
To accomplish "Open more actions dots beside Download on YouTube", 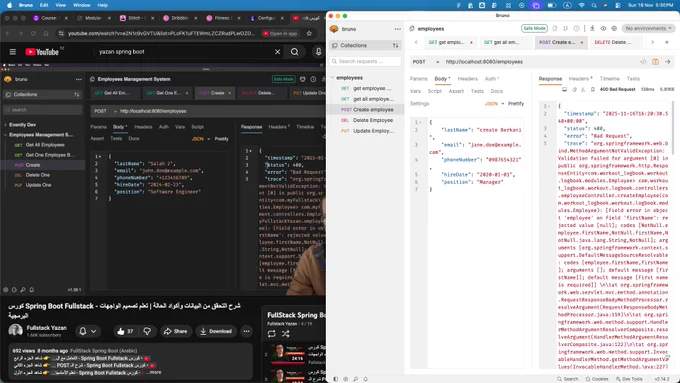I will pos(246,331).
